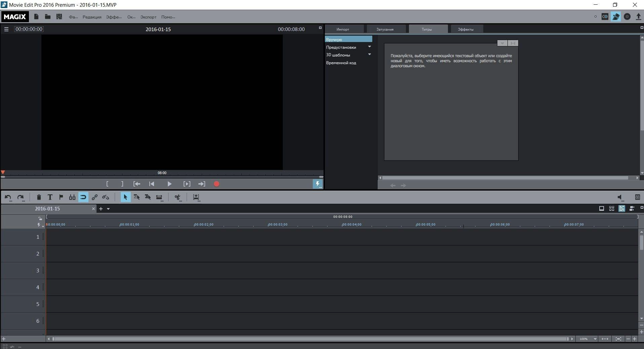The height and width of the screenshot is (349, 644).
Task: Open the Эффе... menu
Action: point(114,17)
